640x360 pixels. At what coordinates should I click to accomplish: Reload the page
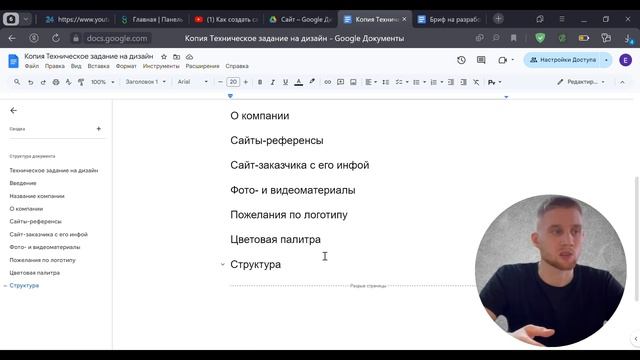tap(56, 38)
